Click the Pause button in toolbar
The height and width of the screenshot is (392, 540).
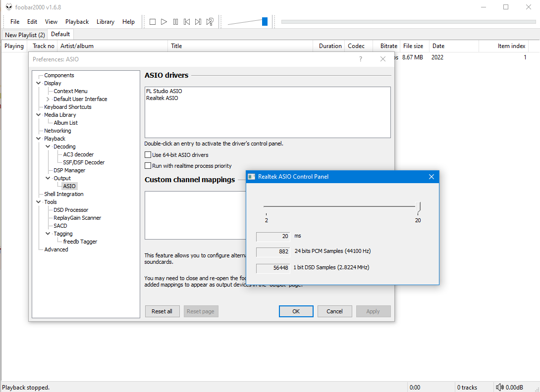[175, 22]
